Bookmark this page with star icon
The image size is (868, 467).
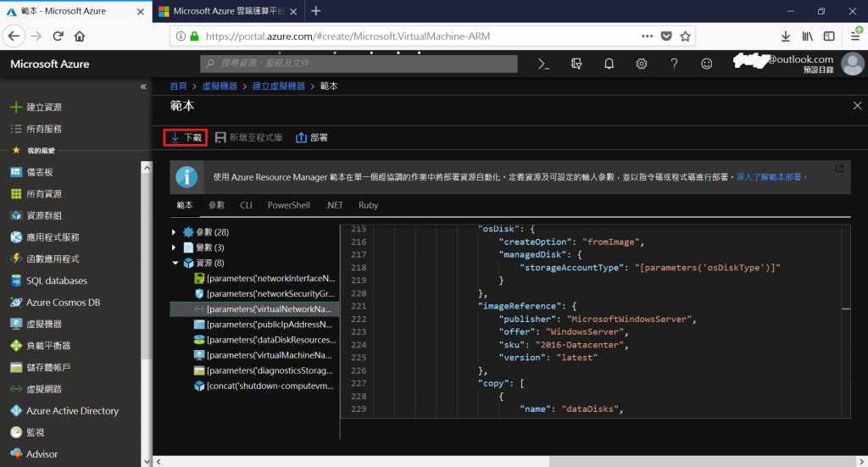685,36
